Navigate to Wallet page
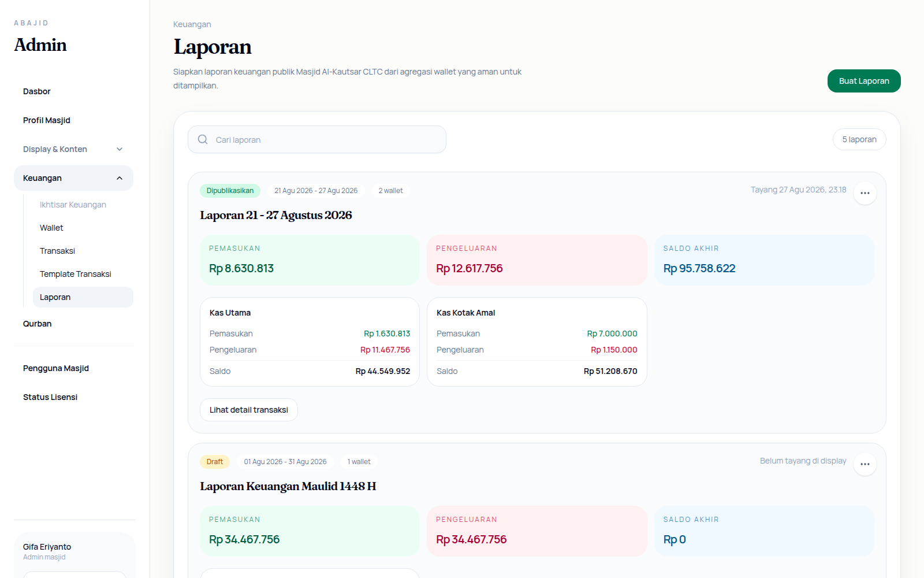The image size is (924, 578). tap(83, 228)
